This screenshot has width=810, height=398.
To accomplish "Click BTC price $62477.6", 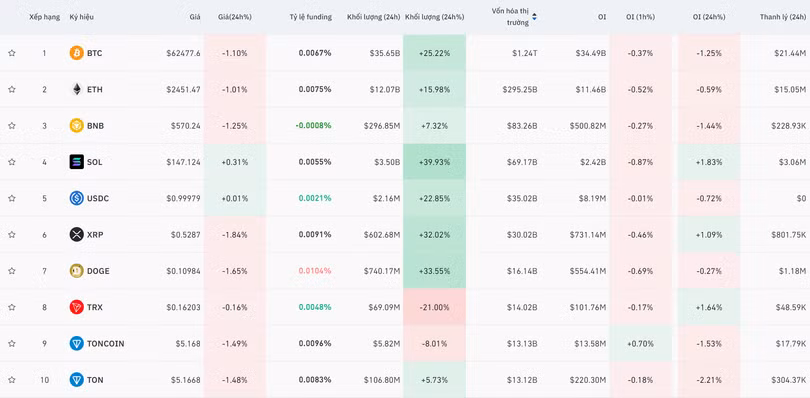I will [x=183, y=53].
